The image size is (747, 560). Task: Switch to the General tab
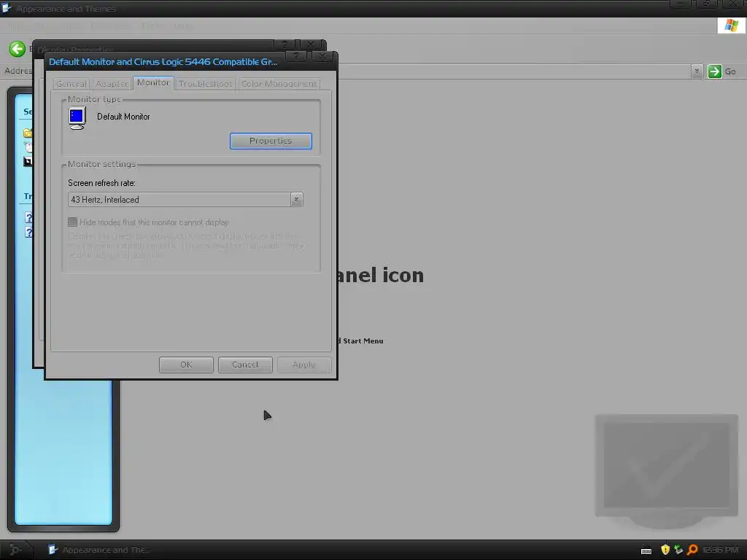pos(71,84)
